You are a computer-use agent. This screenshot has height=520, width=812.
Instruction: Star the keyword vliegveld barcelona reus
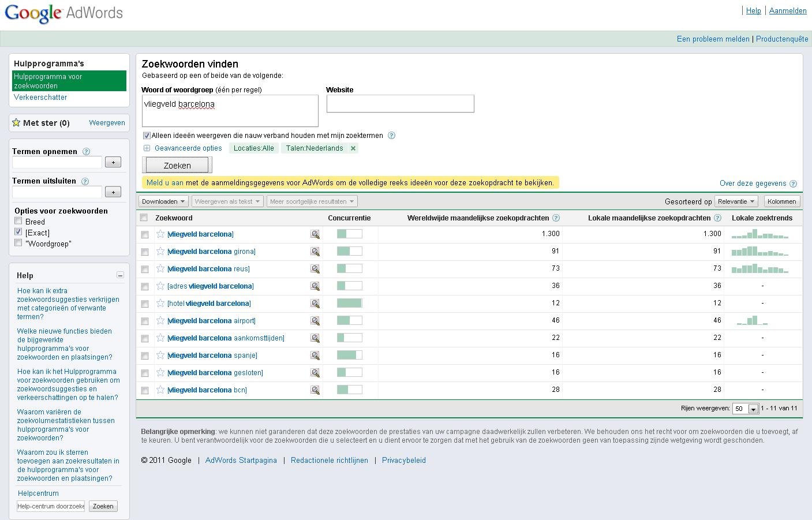click(x=160, y=268)
